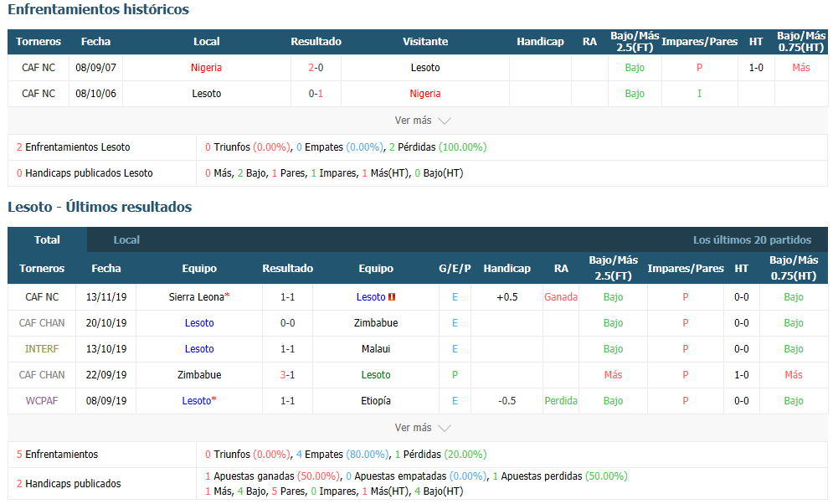The height and width of the screenshot is (504, 833).
Task: Expand Ver más under Lesoto últimos resultados
Action: pos(422,428)
